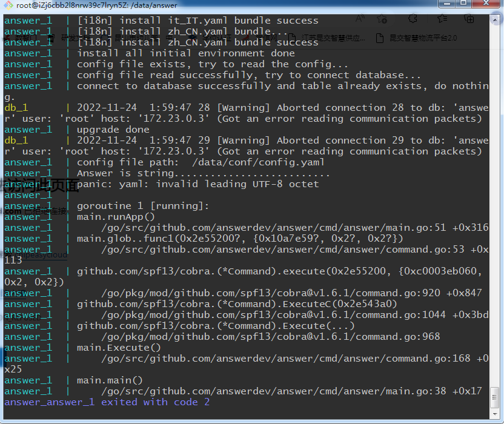Viewport: 504px width, 424px height.
Task: Click '(*Command).ExecuteC(0x2e543a0)' line
Action: tap(237, 304)
